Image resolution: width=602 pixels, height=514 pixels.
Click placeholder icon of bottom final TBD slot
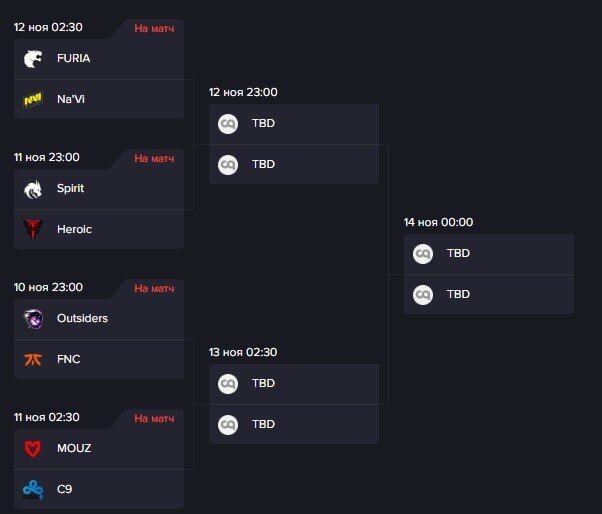[x=423, y=295]
